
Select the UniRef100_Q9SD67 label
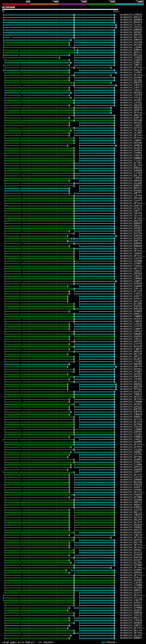coord(131,32)
